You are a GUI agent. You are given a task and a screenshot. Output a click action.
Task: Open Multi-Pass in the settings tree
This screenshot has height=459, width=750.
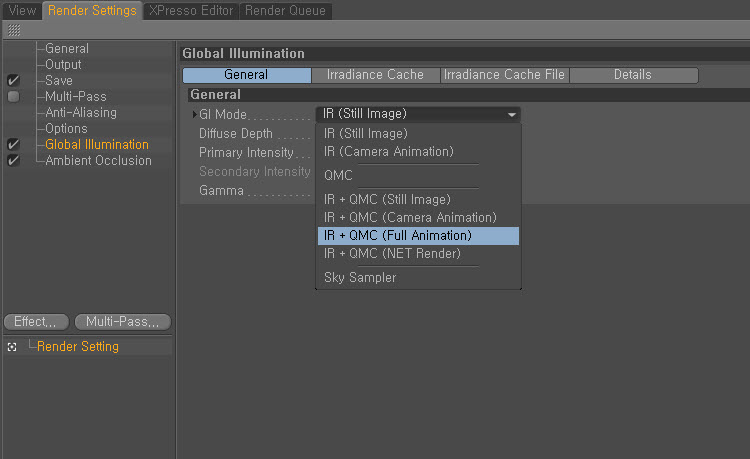(76, 97)
